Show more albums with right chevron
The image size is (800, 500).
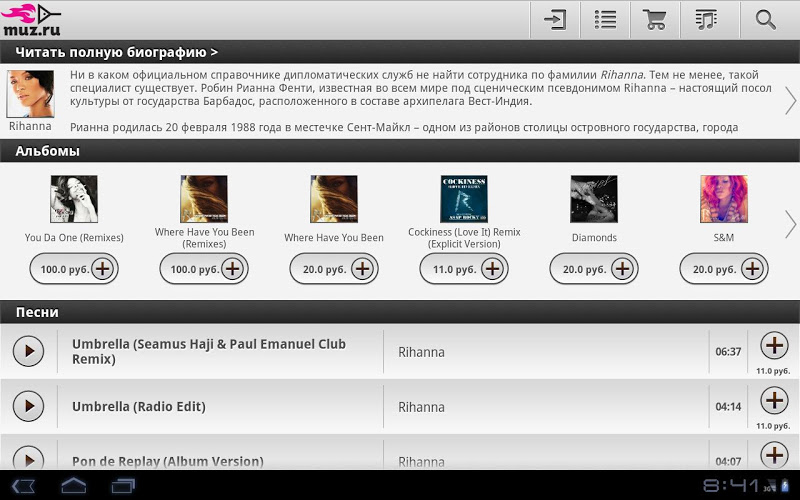(790, 224)
